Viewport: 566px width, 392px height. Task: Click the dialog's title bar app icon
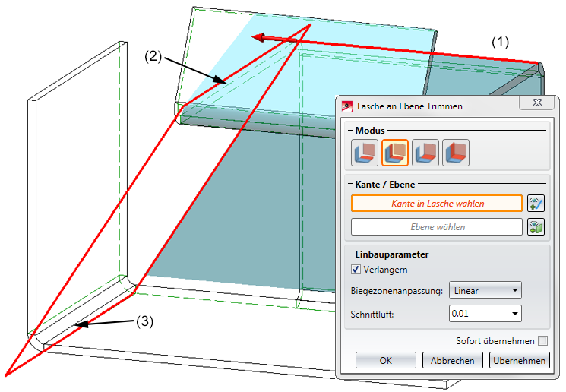[x=347, y=106]
